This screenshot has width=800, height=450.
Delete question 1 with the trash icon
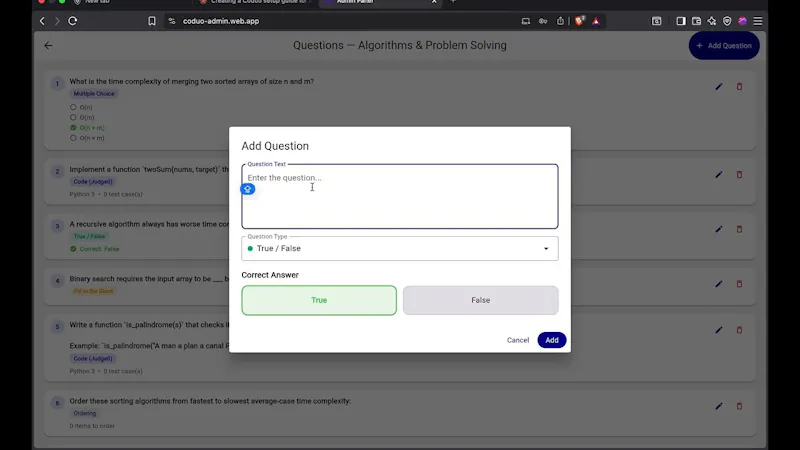tap(739, 87)
